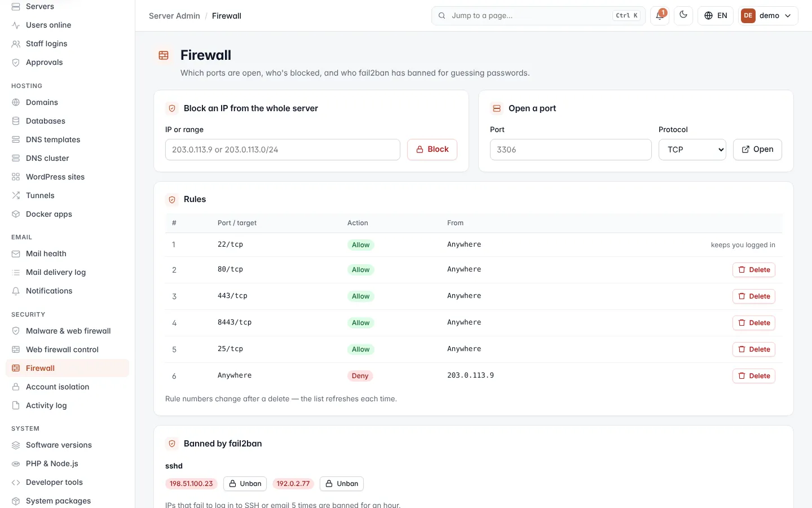Click the Activity log document icon
Viewport: 812px width, 508px height.
coord(16,405)
